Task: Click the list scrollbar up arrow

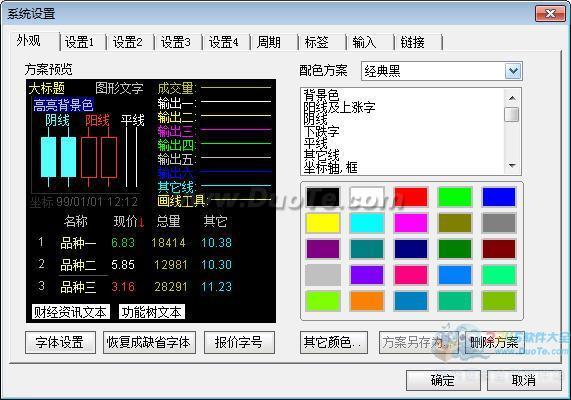Action: (x=512, y=98)
